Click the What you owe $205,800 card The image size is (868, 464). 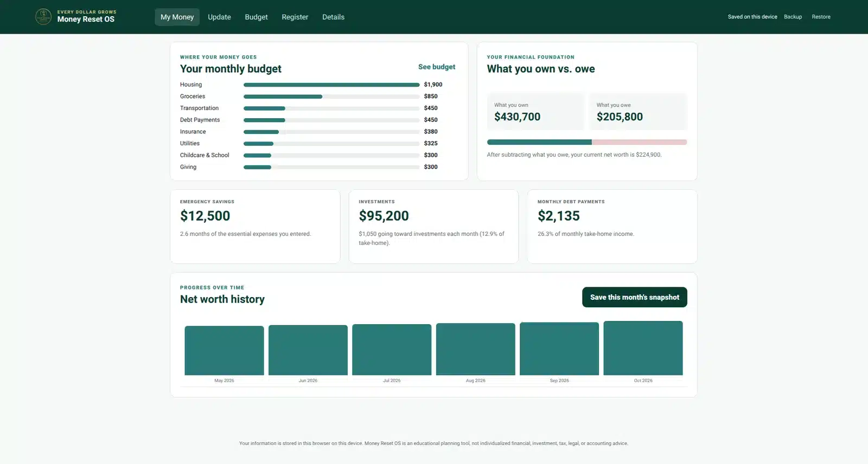(639, 112)
